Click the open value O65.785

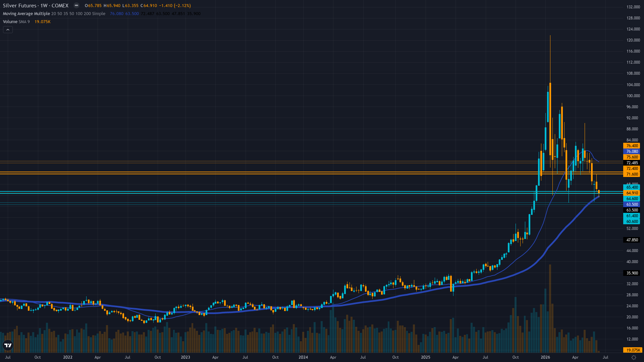click(93, 6)
